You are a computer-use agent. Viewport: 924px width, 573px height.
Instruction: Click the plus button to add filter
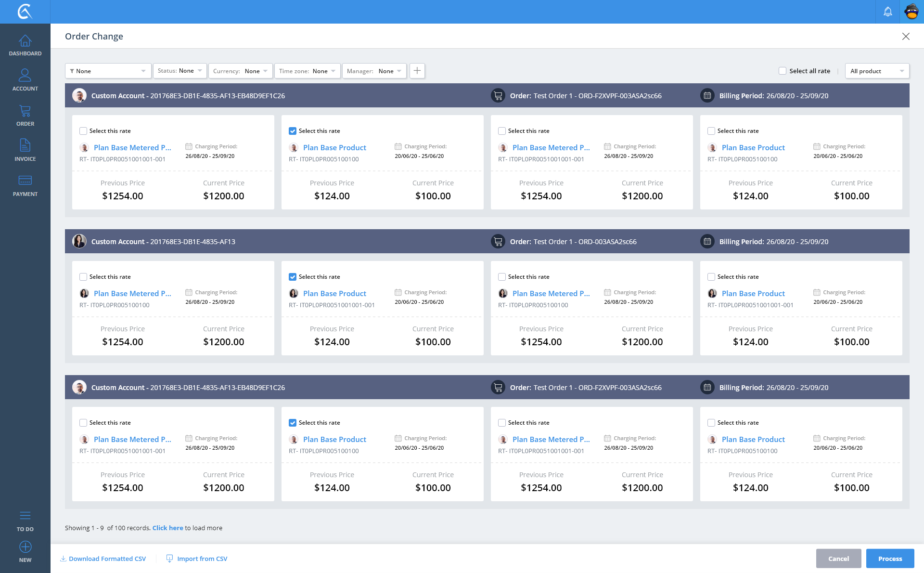coord(417,71)
